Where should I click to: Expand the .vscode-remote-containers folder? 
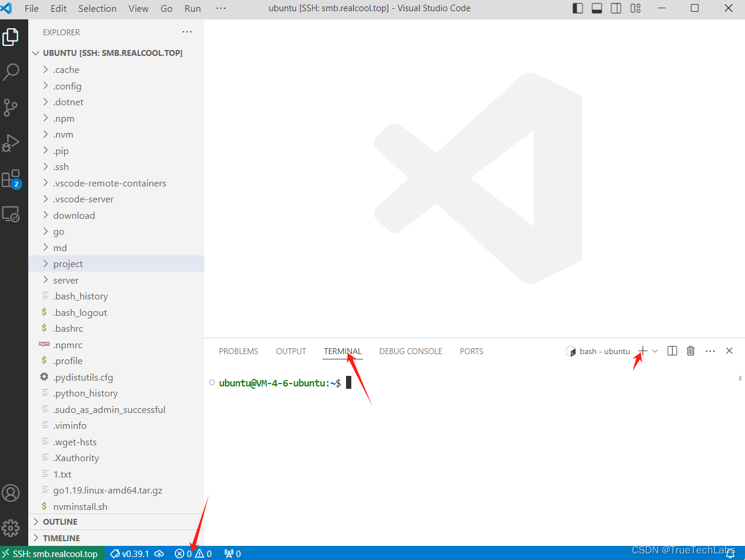[x=117, y=183]
